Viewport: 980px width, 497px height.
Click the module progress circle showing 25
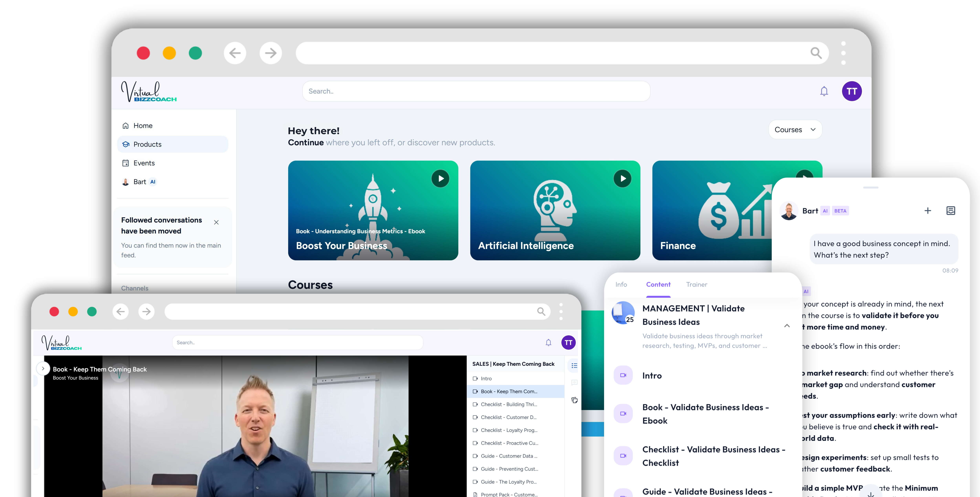[623, 313]
